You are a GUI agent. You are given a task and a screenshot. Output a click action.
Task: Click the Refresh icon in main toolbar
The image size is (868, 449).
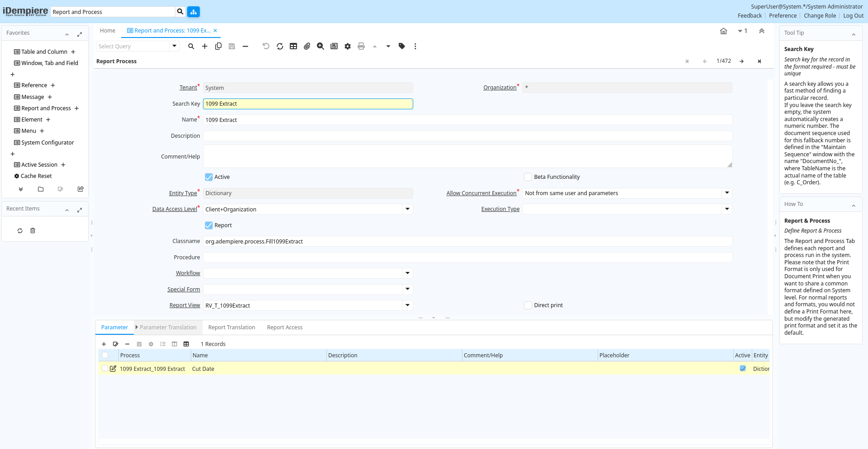click(280, 46)
